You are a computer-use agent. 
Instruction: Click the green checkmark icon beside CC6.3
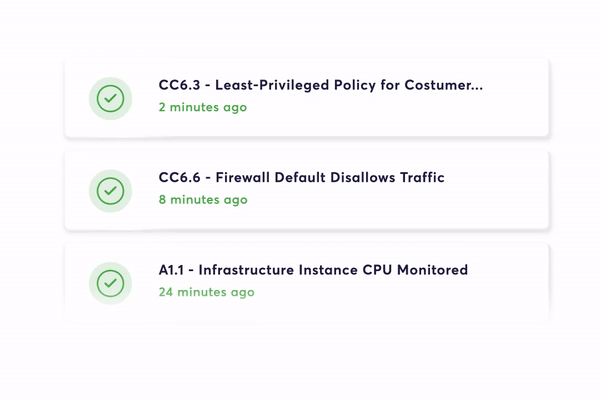click(110, 98)
